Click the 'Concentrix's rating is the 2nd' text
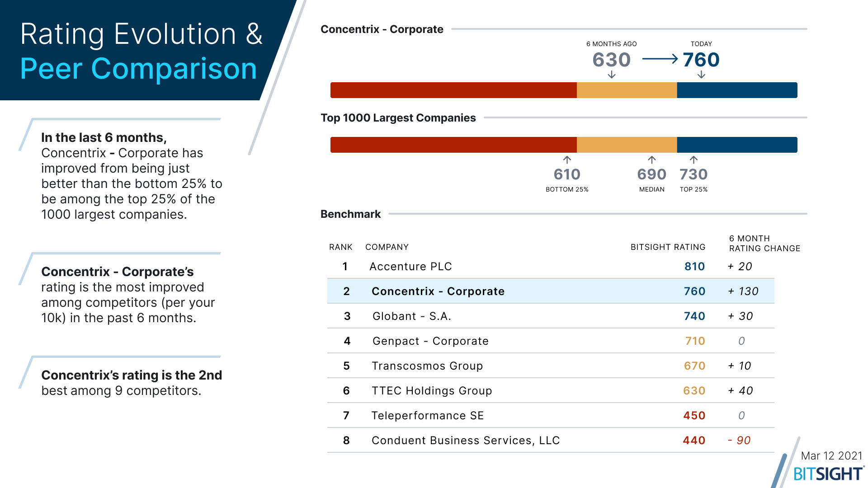This screenshot has height=488, width=868. 132,375
